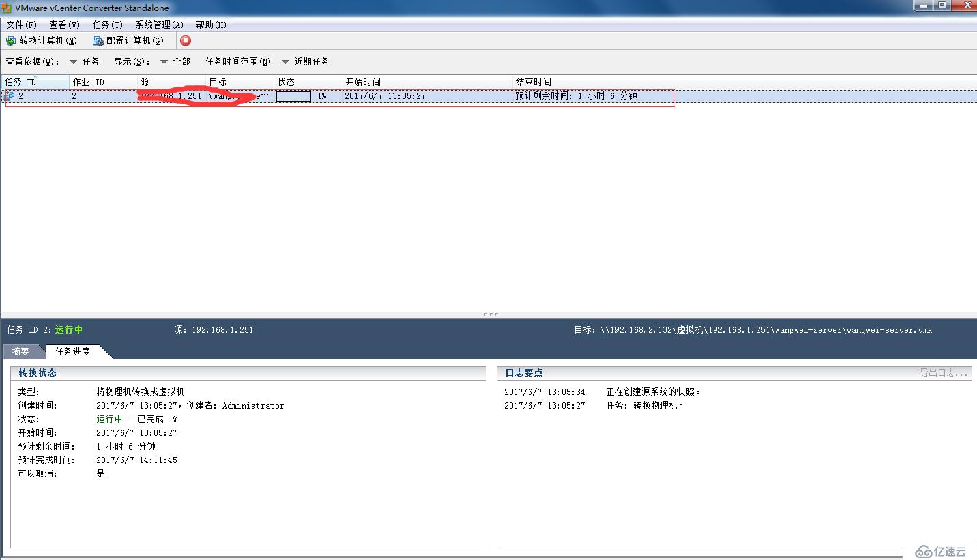The height and width of the screenshot is (560, 977).
Task: Sort by the 开始时间 column header
Action: click(x=428, y=82)
